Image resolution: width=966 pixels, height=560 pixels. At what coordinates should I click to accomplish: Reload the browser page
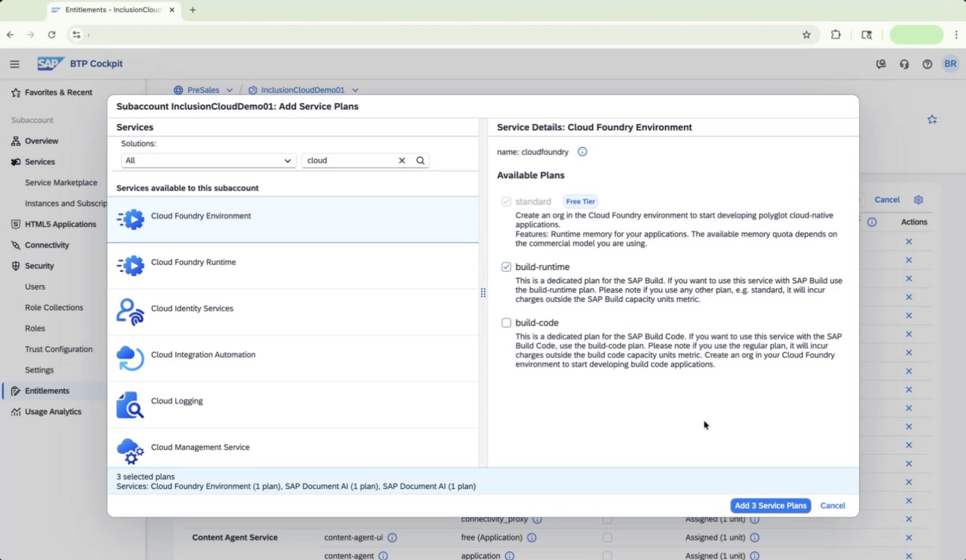point(51,35)
